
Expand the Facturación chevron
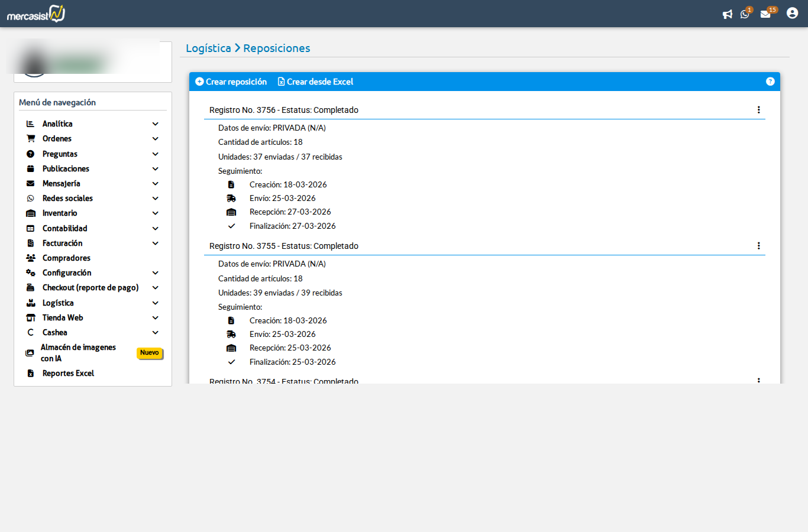coord(155,244)
